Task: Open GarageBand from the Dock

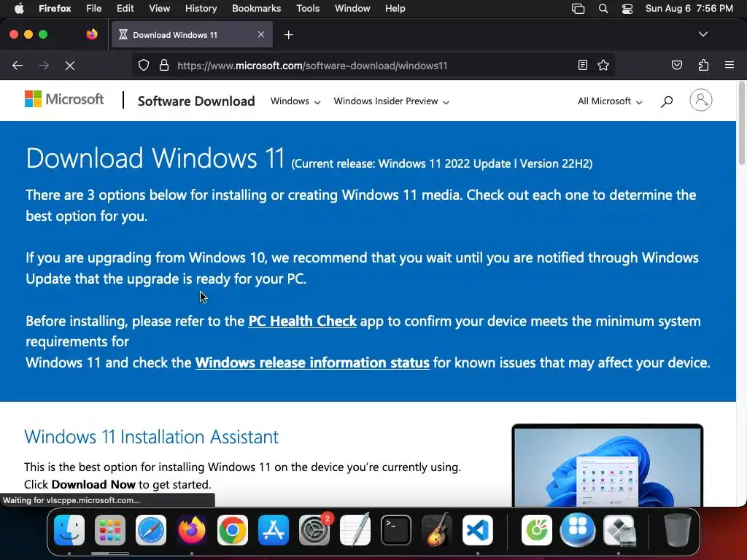Action: coord(437,530)
